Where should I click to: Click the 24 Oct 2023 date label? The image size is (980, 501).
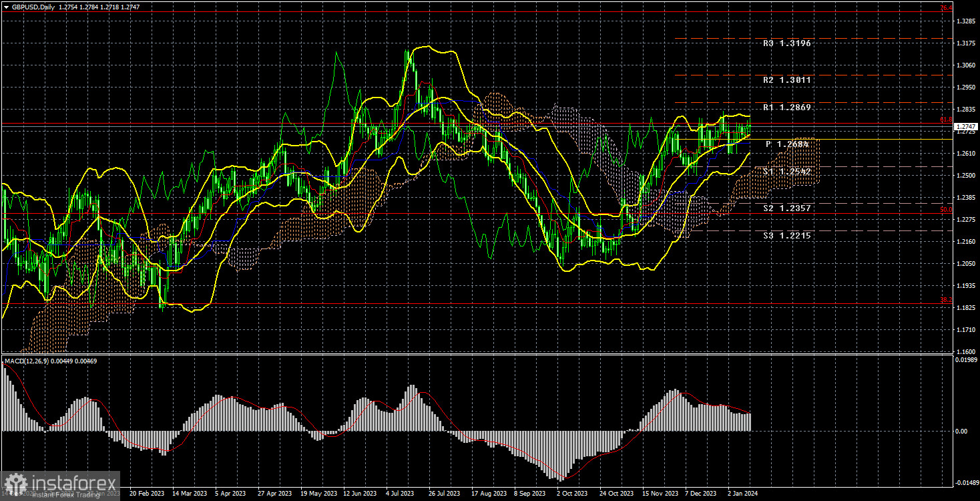coord(617,494)
